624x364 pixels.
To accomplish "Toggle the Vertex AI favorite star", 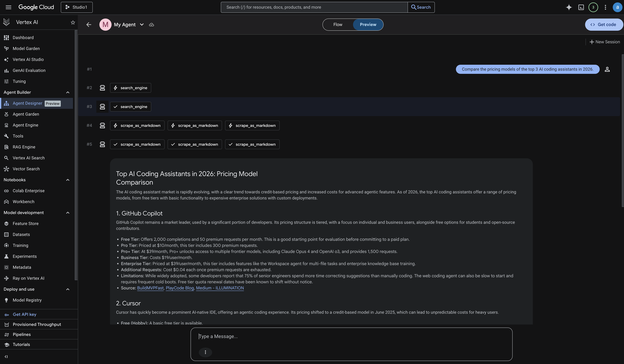I will tap(72, 22).
